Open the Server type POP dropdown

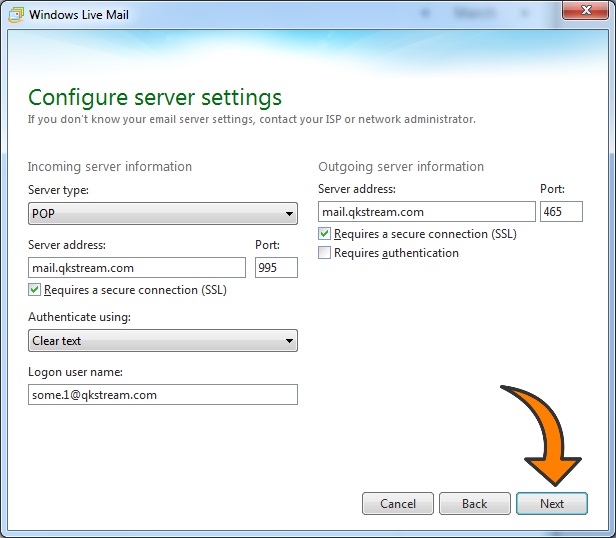coord(163,214)
